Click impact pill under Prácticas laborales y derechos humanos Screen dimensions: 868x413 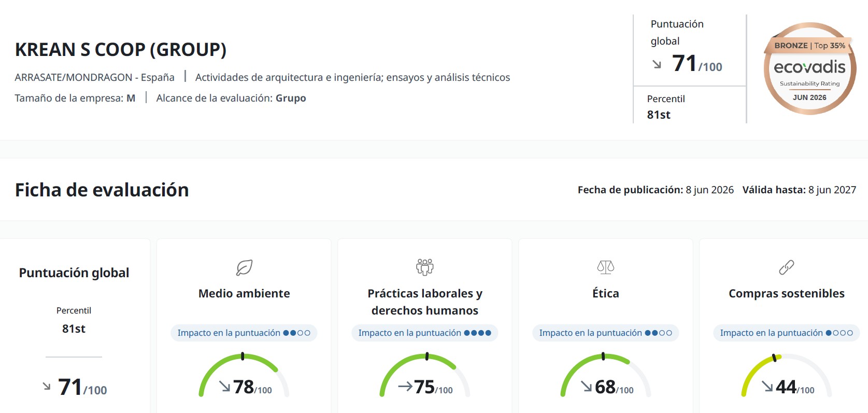pos(425,333)
